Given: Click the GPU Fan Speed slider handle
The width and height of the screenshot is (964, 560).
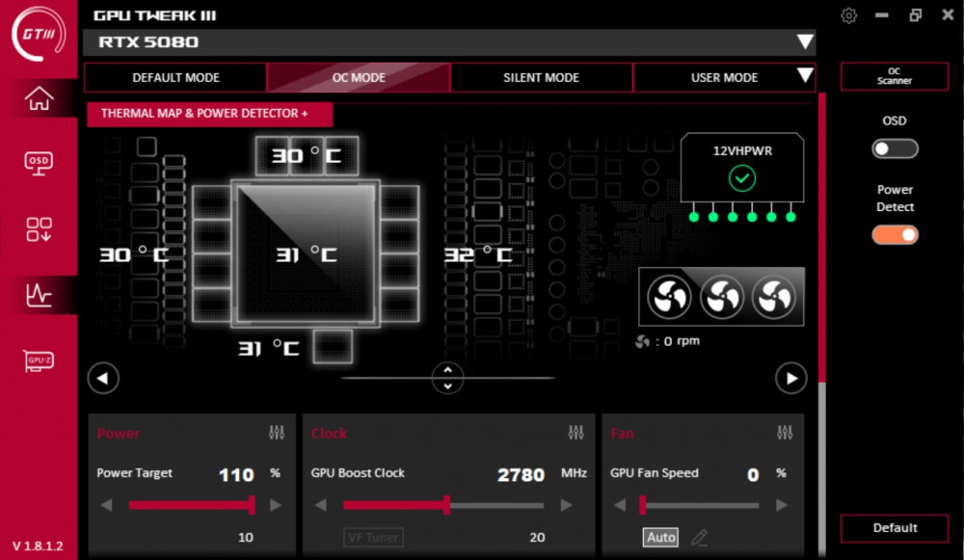Looking at the screenshot, I should pyautogui.click(x=642, y=505).
